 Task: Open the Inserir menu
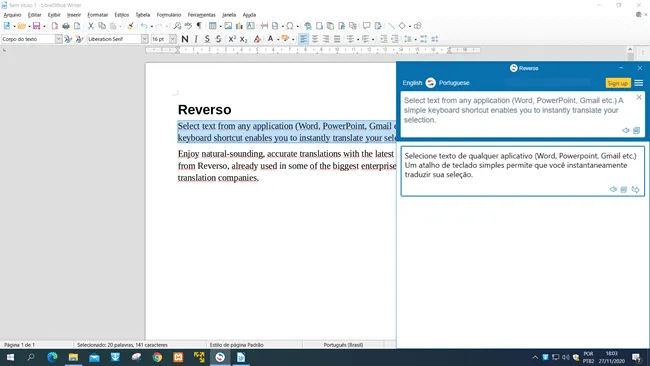pyautogui.click(x=74, y=15)
